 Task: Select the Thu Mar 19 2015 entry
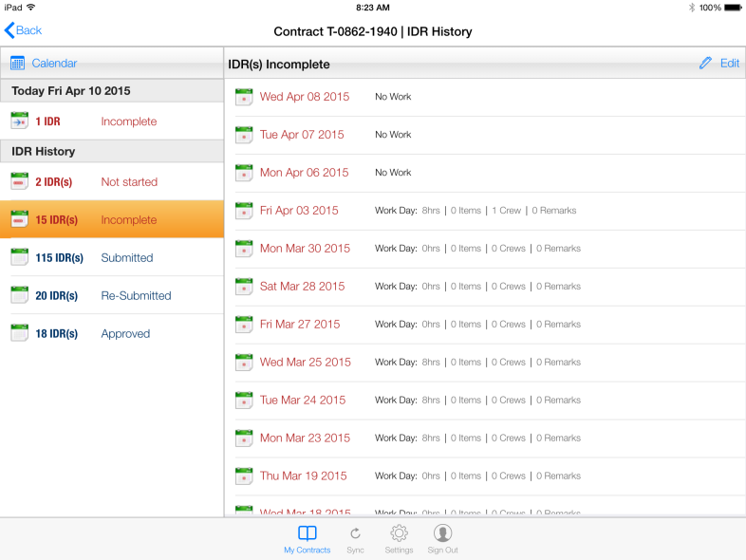pos(303,476)
